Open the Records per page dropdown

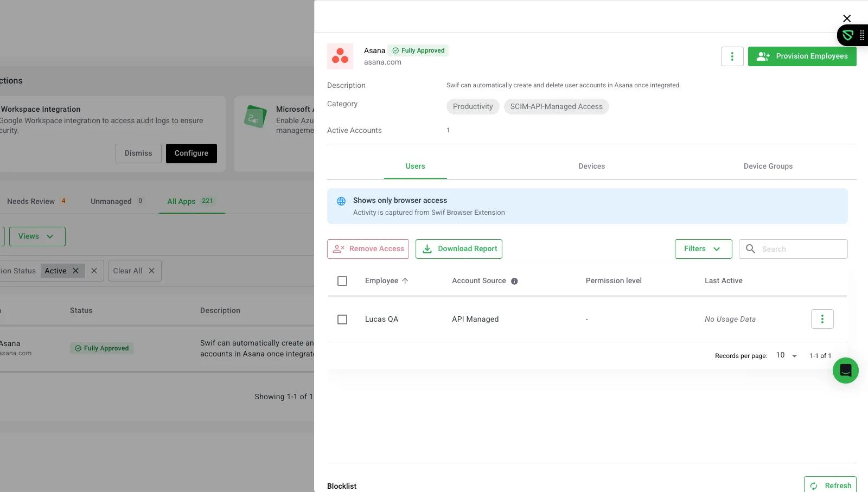[786, 355]
